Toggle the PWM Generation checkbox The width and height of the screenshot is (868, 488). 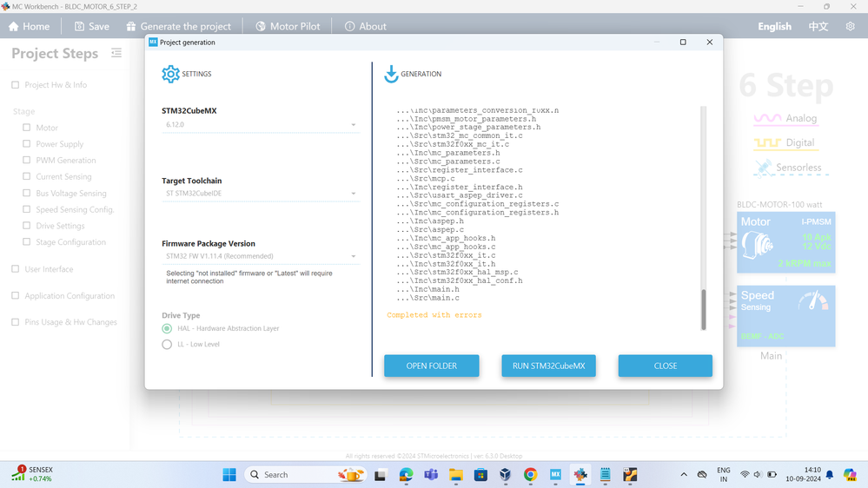27,160
